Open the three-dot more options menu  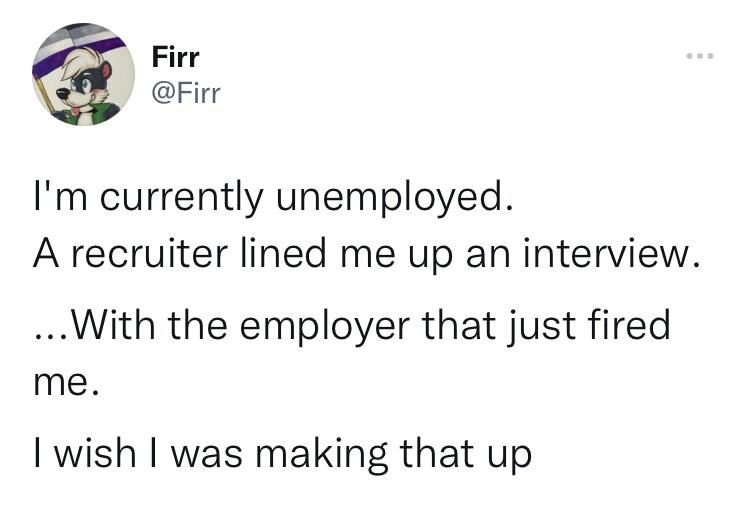pyautogui.click(x=700, y=55)
